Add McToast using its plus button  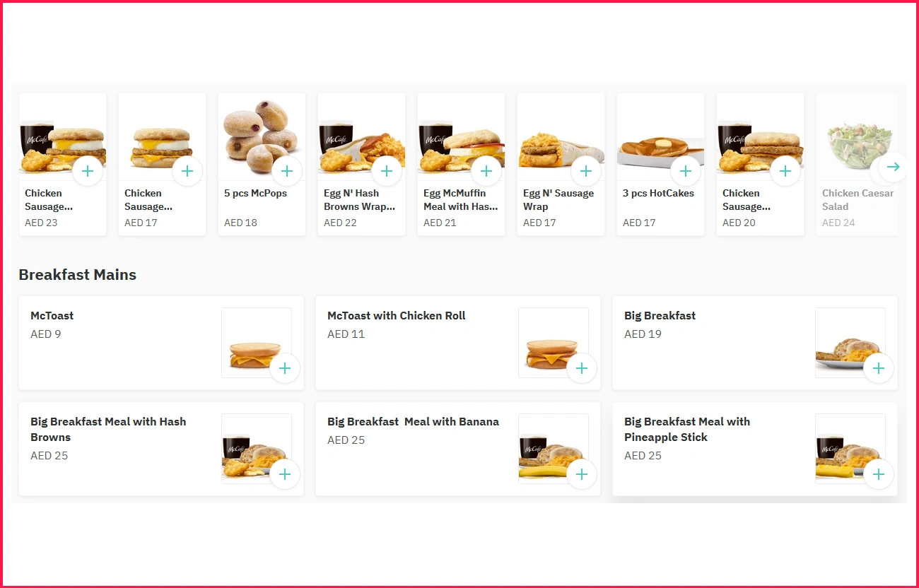click(285, 368)
